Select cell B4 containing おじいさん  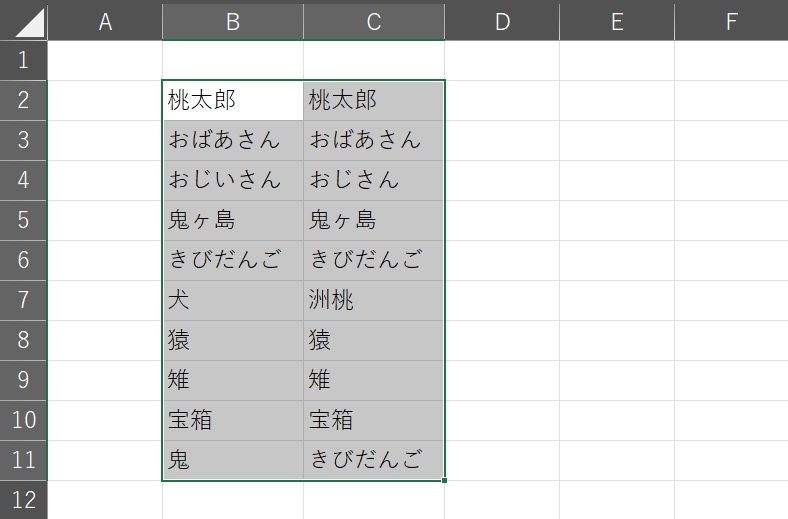[233, 181]
